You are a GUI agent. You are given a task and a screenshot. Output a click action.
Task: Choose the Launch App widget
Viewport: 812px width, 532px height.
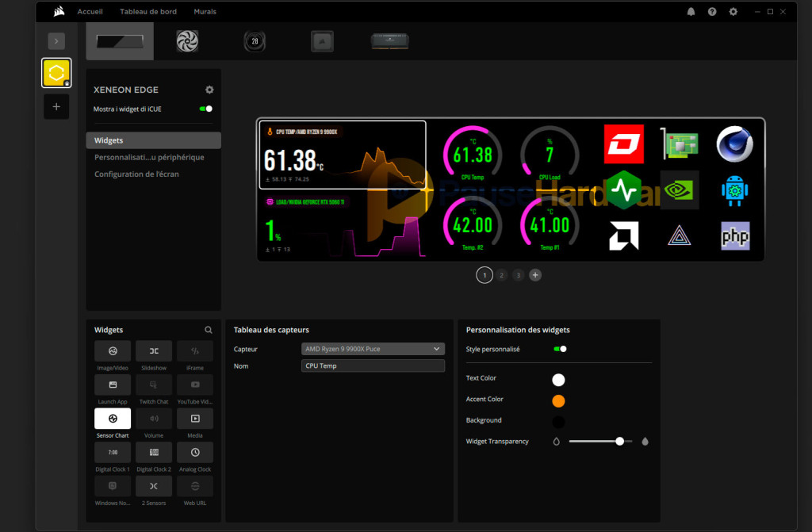[113, 385]
